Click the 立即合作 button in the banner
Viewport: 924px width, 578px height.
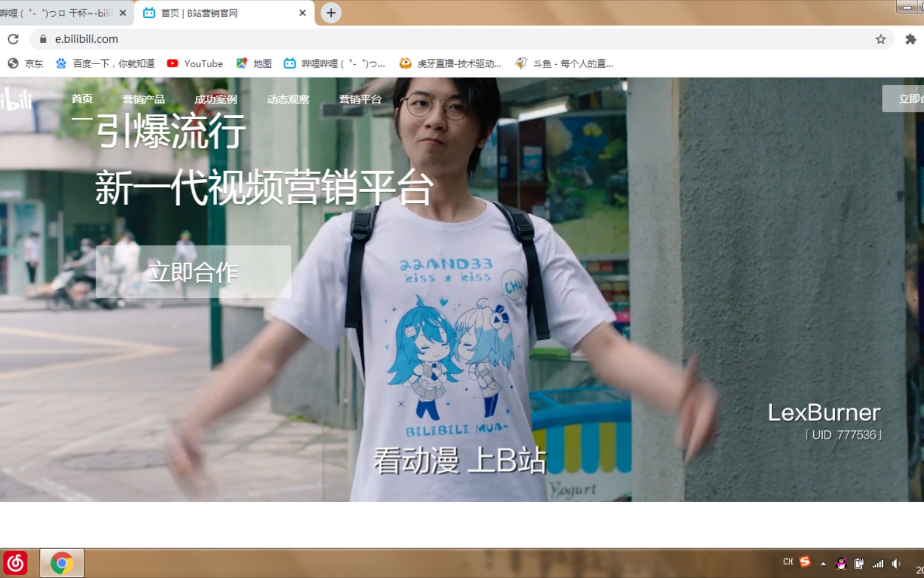pyautogui.click(x=194, y=272)
